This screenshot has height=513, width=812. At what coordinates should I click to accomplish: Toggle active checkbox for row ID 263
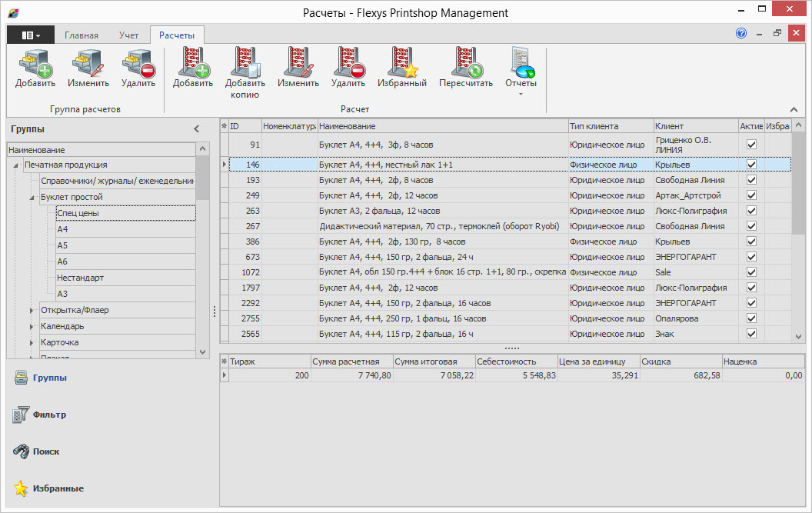tap(751, 211)
